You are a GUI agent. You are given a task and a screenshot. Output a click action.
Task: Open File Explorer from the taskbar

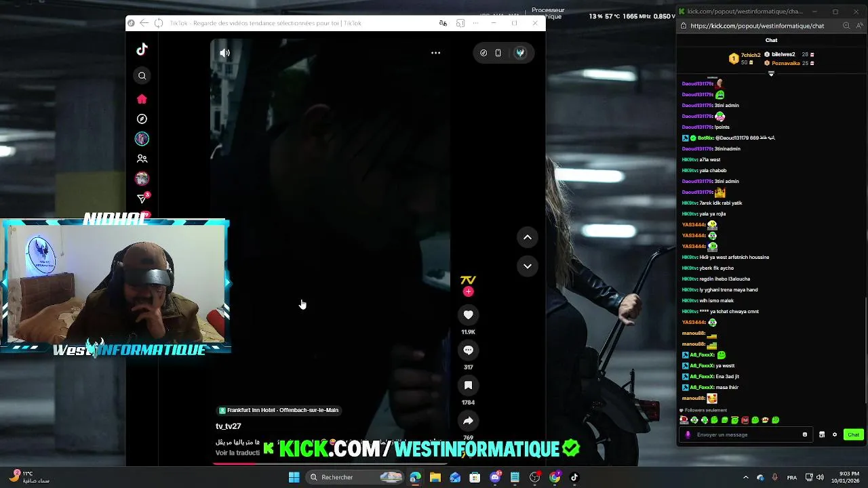click(435, 477)
